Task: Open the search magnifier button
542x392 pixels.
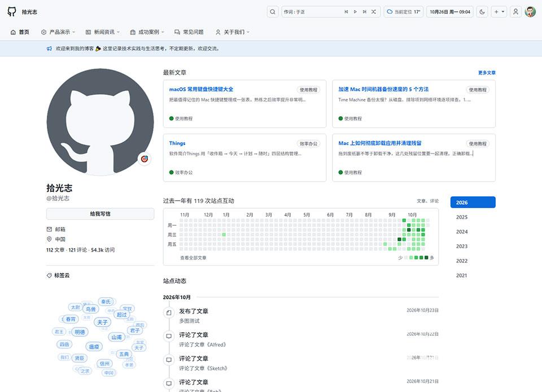Action: tap(273, 12)
